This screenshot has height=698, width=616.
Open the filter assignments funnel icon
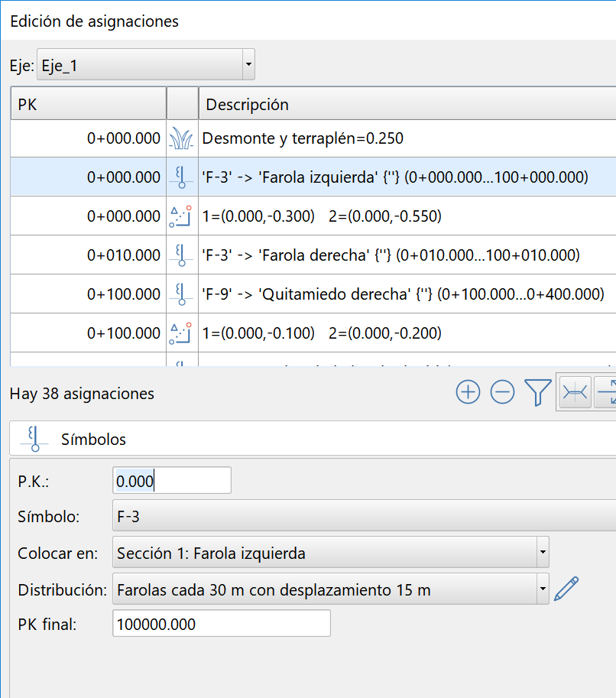pyautogui.click(x=538, y=392)
